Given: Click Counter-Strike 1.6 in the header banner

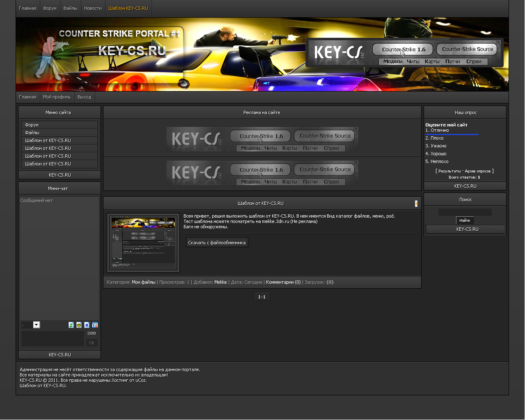Looking at the screenshot, I should coord(403,49).
